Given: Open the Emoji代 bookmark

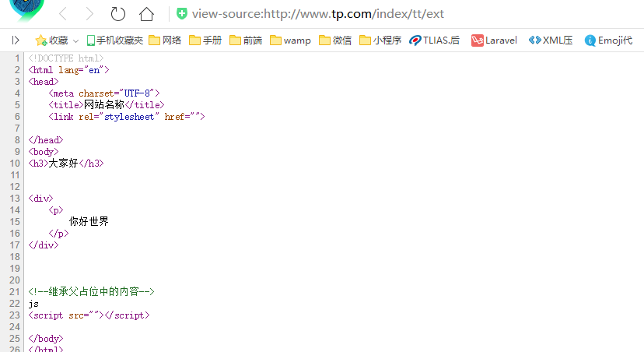Looking at the screenshot, I should pos(609,40).
